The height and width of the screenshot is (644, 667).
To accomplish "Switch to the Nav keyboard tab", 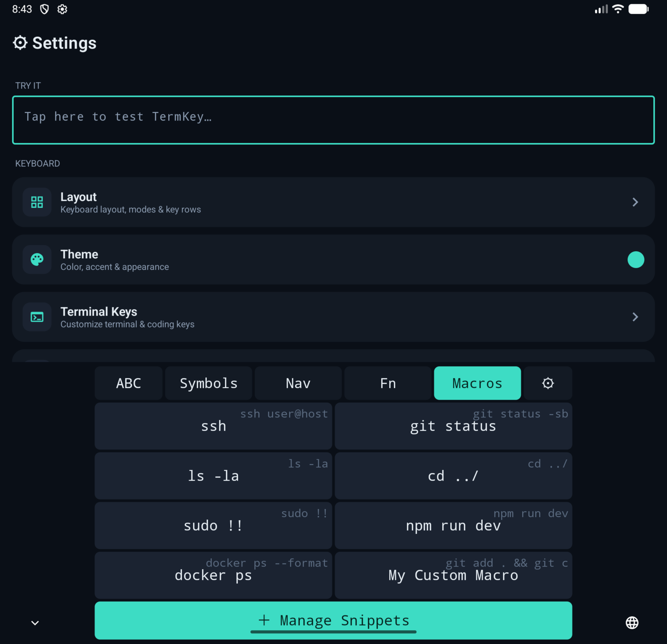I will [x=298, y=383].
